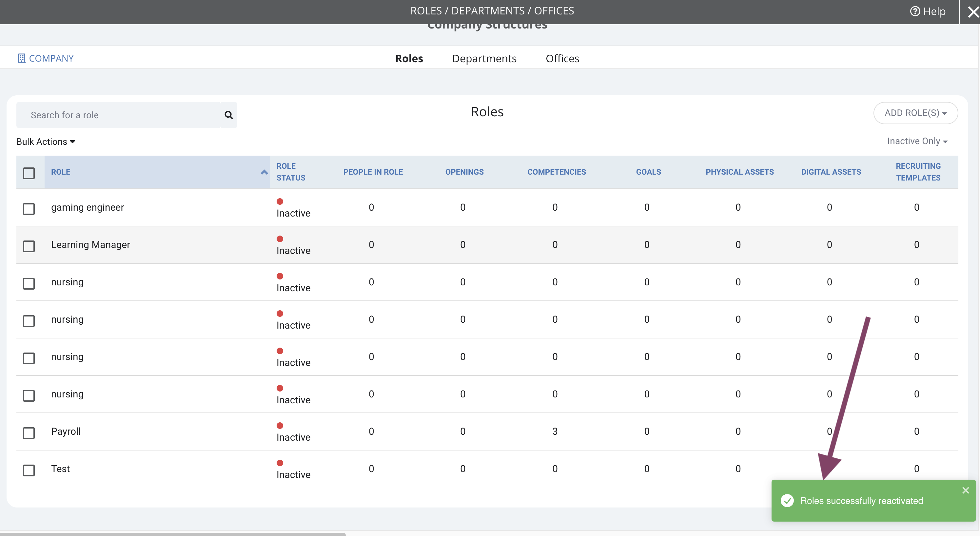
Task: Dismiss the success notification toast
Action: [966, 490]
